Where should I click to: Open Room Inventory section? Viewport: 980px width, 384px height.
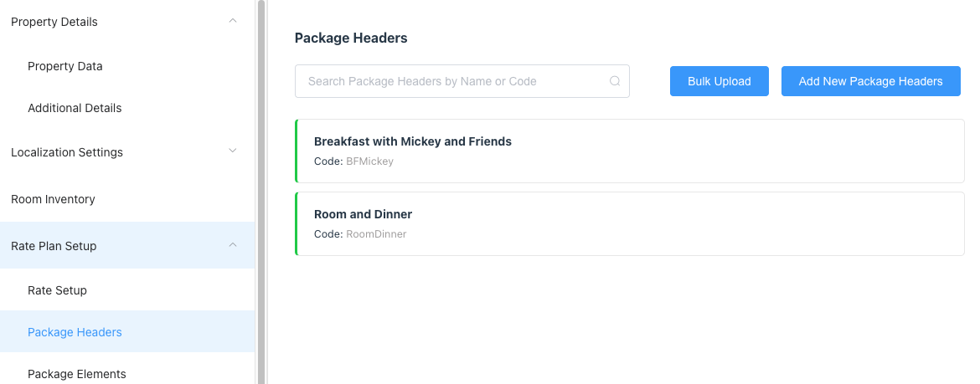click(x=53, y=199)
